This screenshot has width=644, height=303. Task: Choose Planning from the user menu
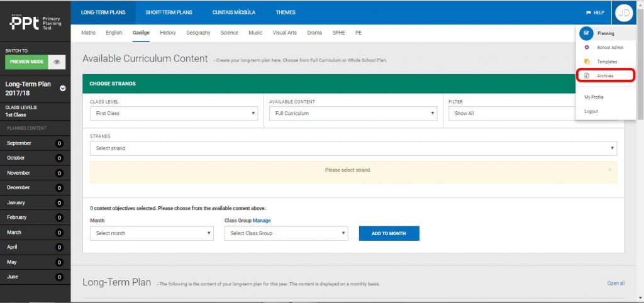(x=606, y=33)
